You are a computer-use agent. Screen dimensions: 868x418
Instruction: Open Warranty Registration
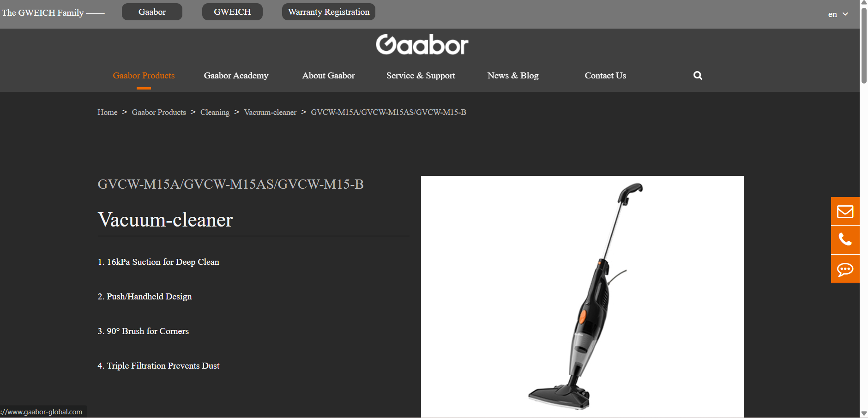point(329,12)
